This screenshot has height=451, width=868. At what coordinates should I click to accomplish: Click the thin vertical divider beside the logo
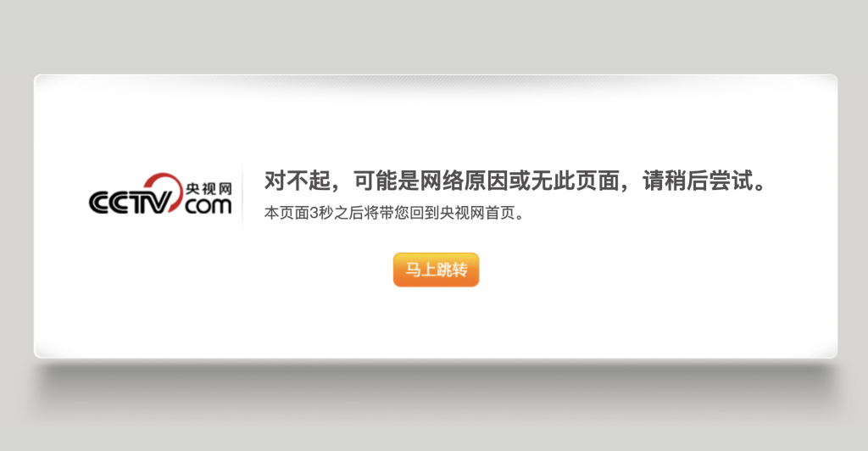point(242,195)
